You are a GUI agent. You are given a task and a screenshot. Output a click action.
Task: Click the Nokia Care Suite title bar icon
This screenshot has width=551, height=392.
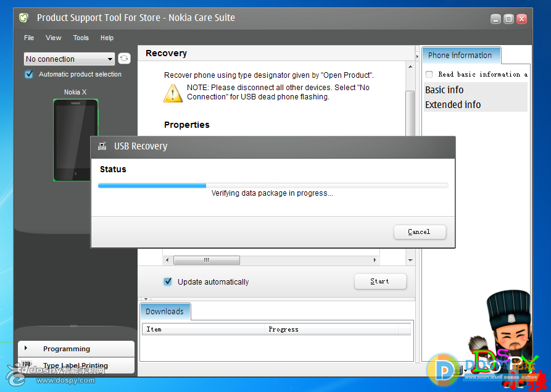[x=23, y=17]
